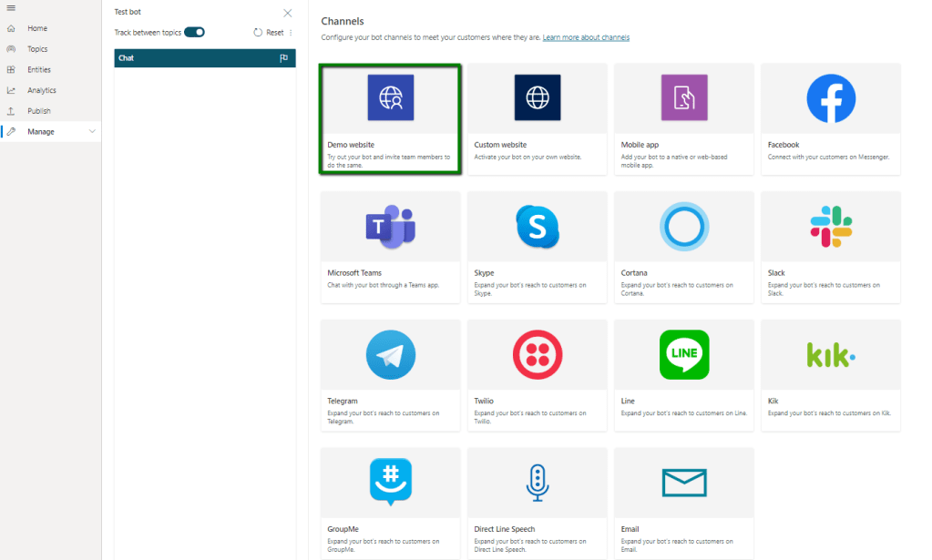The height and width of the screenshot is (560, 932).
Task: Click the Reset button in test bot
Action: pos(269,33)
